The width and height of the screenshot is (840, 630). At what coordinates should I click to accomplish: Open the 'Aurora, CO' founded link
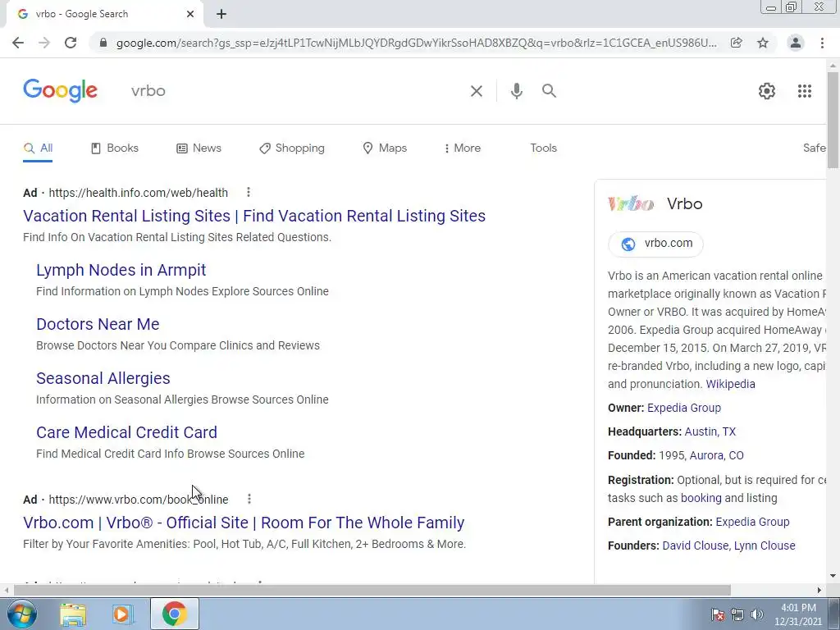point(716,455)
